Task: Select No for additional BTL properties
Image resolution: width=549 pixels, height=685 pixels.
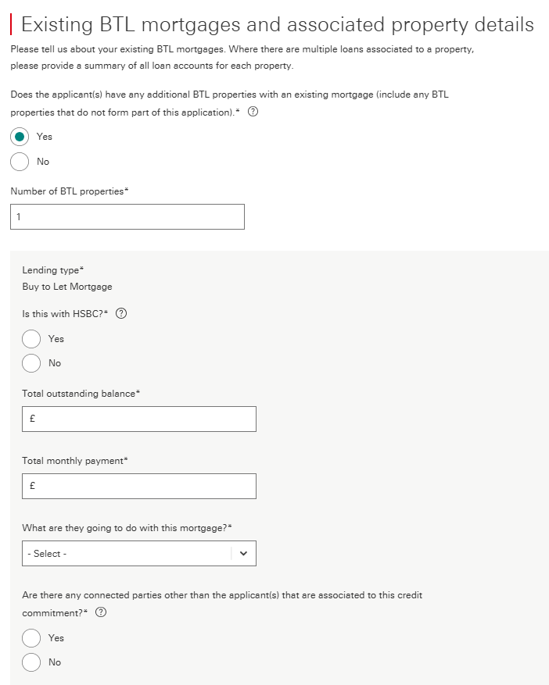Action: point(20,161)
